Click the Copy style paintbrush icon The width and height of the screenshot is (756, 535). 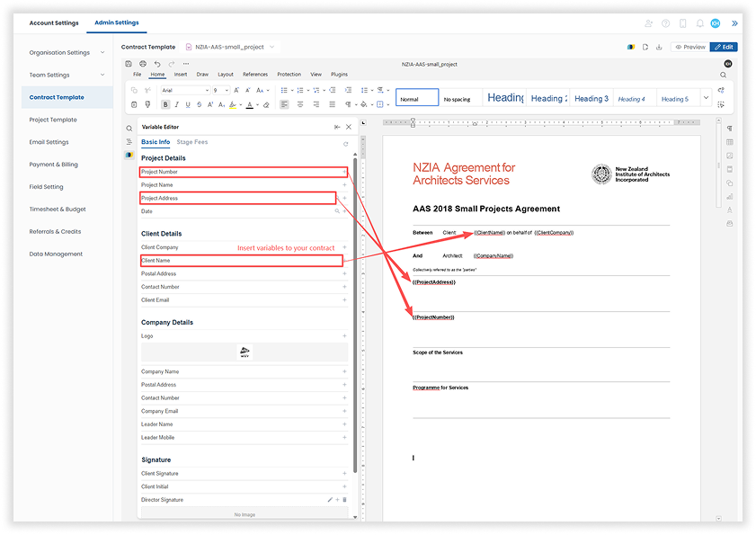tap(148, 104)
